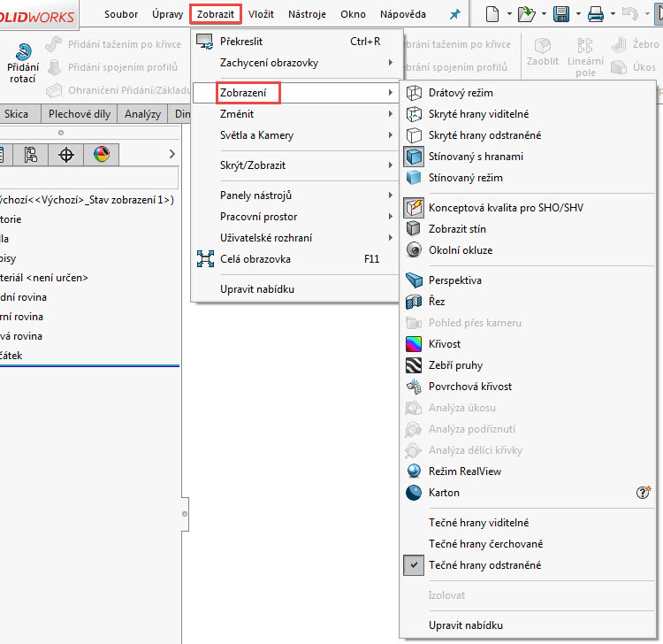Toggle Konceptová kvalita pro SHO/SHV
The image size is (663, 644).
(527, 208)
